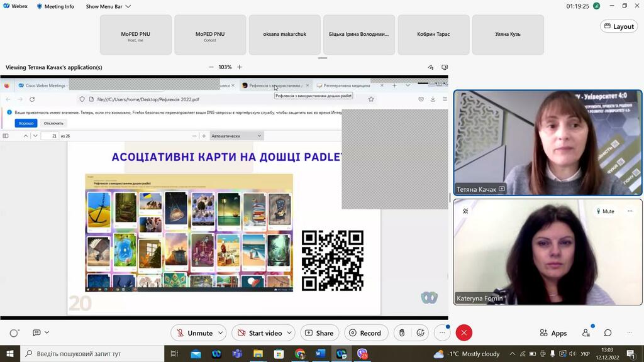Click Show Menu Bar
The width and height of the screenshot is (644, 362).
(x=108, y=6)
